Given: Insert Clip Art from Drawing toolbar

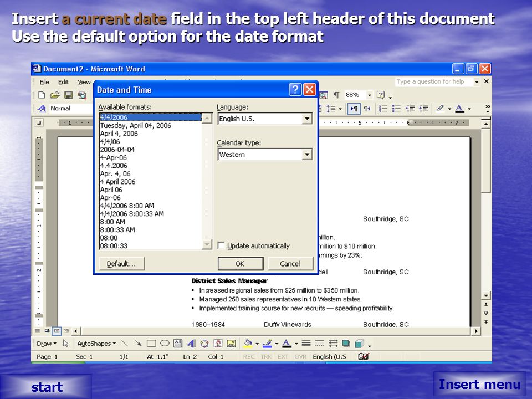Looking at the screenshot, I should (x=218, y=344).
